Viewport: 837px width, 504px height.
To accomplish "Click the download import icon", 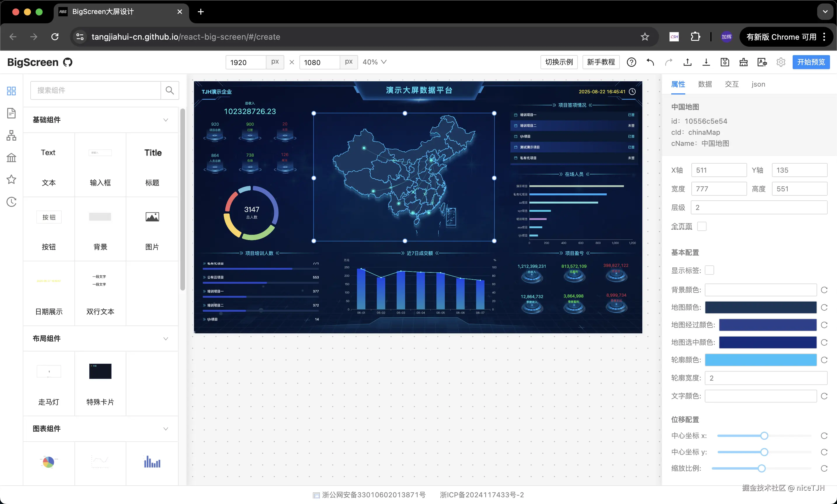I will (706, 62).
